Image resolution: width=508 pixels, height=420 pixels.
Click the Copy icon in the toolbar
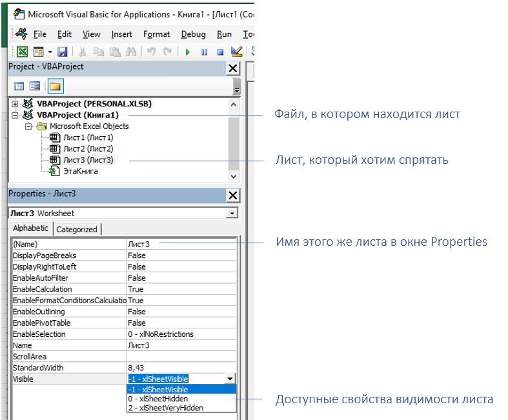click(x=99, y=52)
